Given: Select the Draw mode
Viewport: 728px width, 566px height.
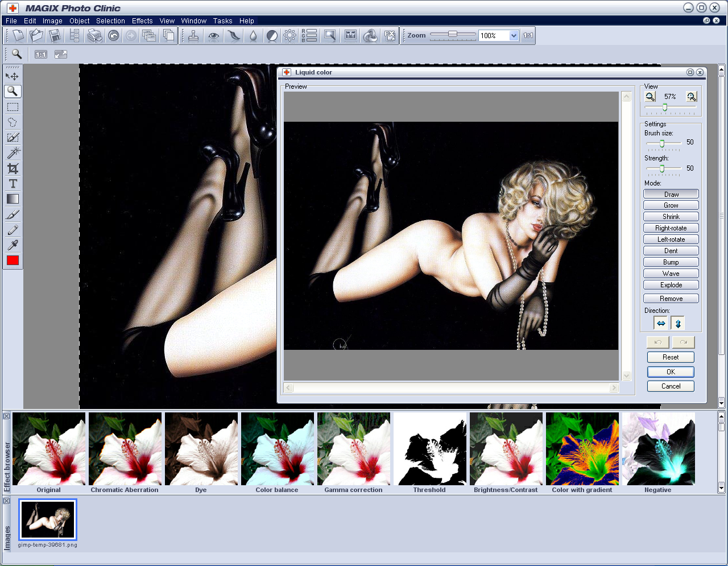Looking at the screenshot, I should coord(671,194).
